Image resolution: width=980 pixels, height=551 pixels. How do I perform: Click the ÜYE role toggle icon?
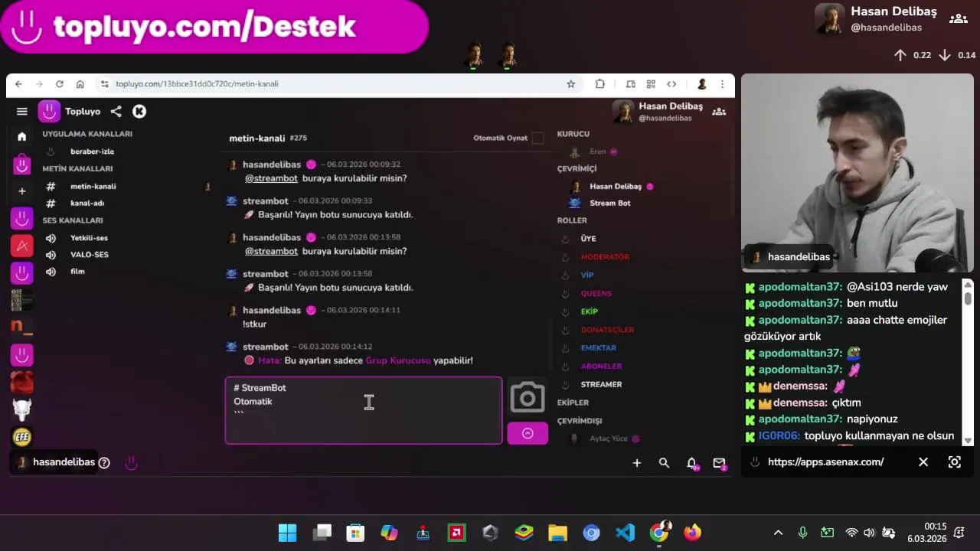(566, 239)
